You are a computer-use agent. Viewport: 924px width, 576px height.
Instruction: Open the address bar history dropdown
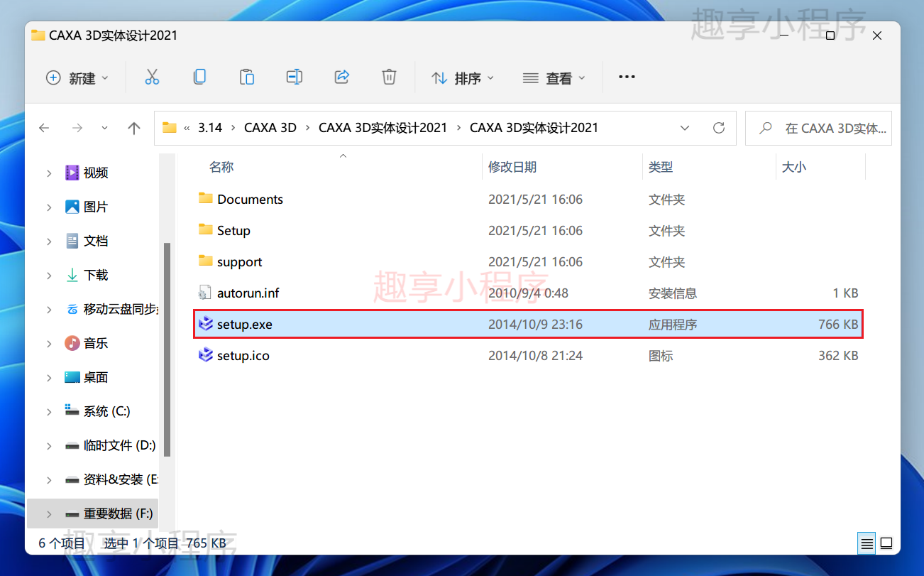(x=685, y=128)
